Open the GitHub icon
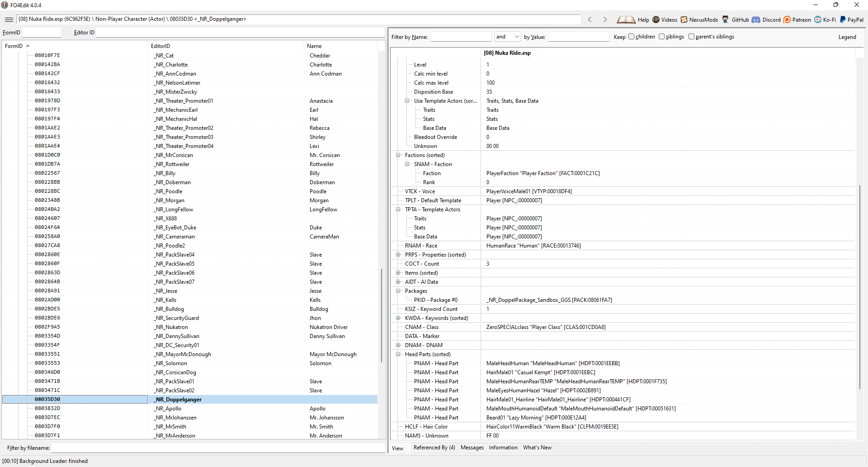The height and width of the screenshot is (467, 868). 726,19
